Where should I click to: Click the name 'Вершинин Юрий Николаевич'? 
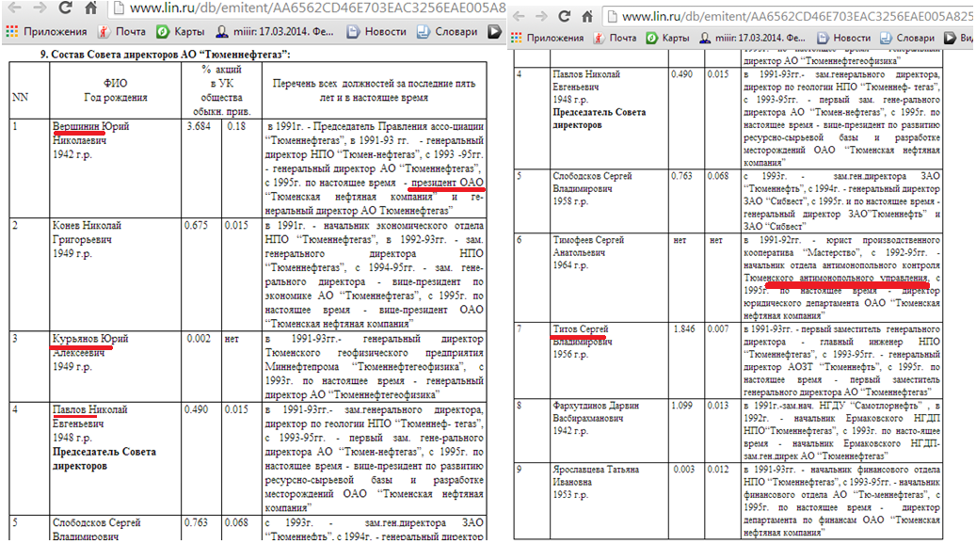pyautogui.click(x=91, y=140)
